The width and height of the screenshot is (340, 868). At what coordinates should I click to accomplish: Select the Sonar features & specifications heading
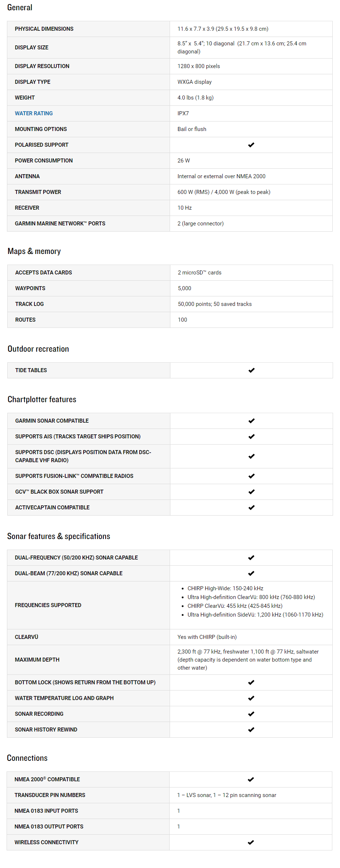[x=59, y=536]
